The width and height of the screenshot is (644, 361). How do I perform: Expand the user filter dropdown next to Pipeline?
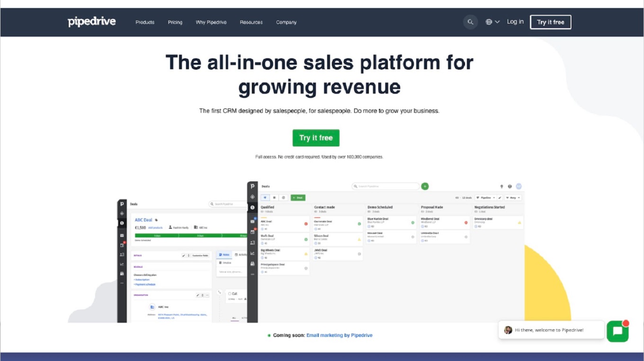click(513, 198)
